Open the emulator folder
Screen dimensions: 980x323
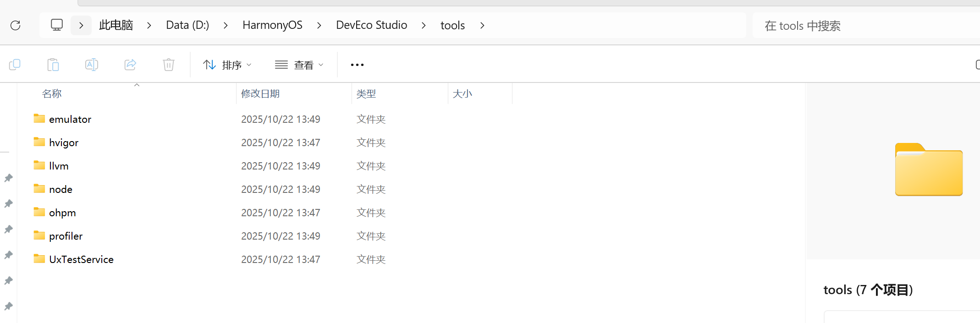pos(70,119)
